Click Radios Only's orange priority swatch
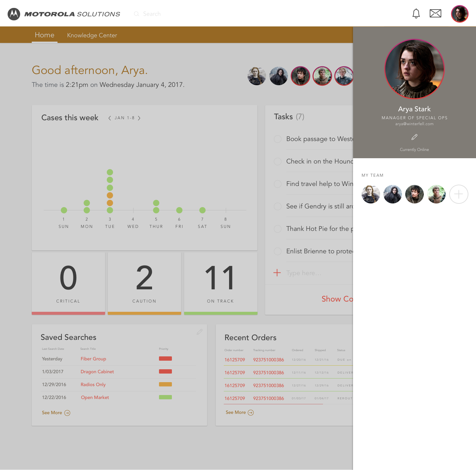This screenshot has height=470, width=476. [165, 384]
